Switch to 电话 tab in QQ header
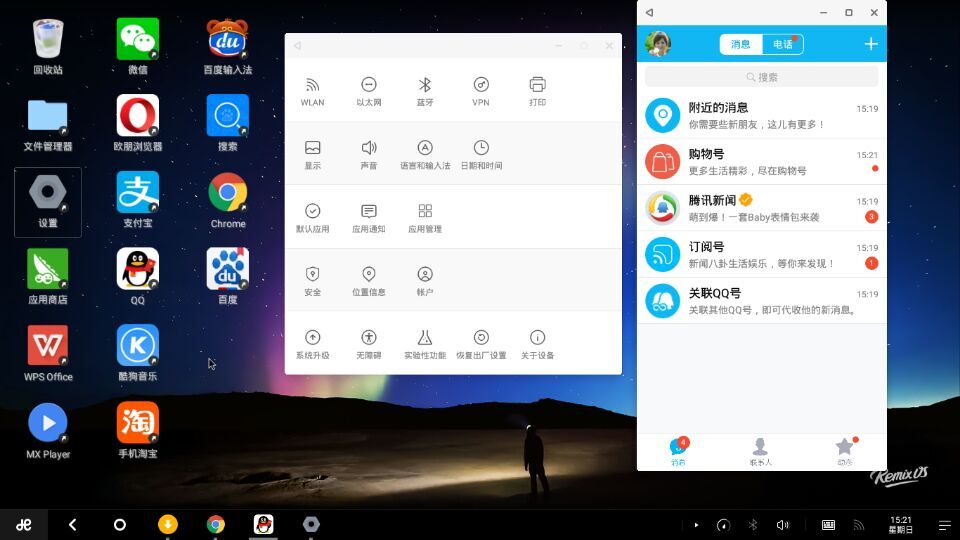 click(x=782, y=44)
